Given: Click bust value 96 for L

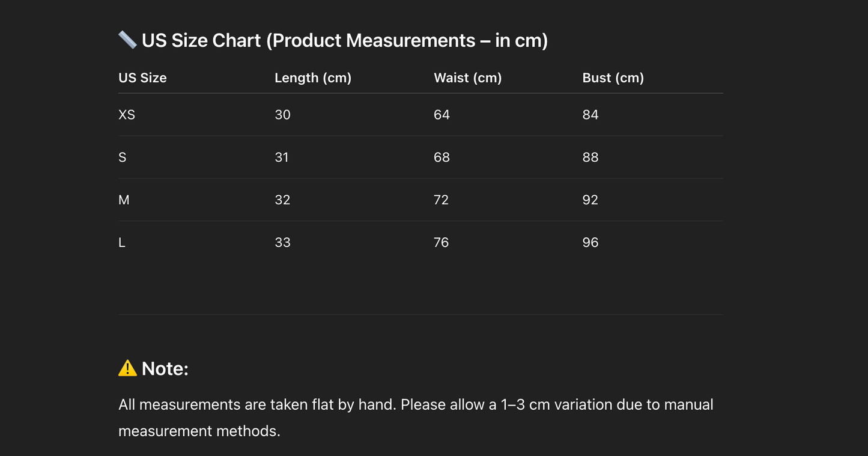Looking at the screenshot, I should [x=590, y=243].
